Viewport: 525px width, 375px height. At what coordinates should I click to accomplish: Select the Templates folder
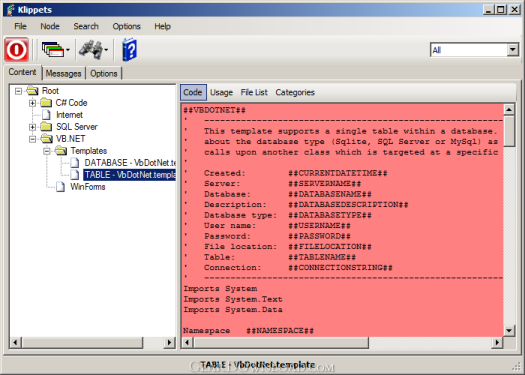(89, 151)
